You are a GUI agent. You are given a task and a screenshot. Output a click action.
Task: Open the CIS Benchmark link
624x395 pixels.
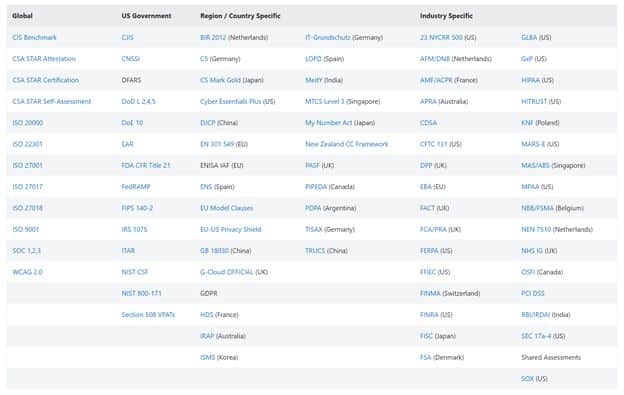pyautogui.click(x=34, y=37)
